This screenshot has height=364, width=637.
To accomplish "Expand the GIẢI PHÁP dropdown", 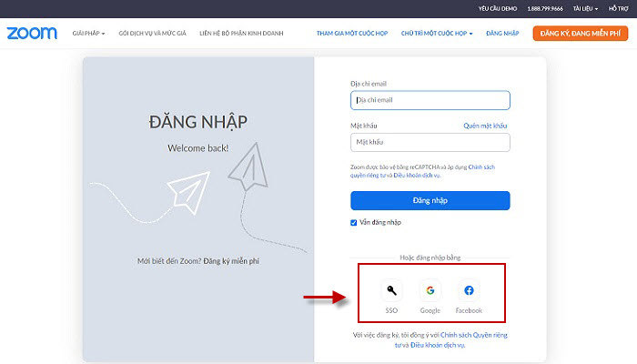I will (88, 34).
